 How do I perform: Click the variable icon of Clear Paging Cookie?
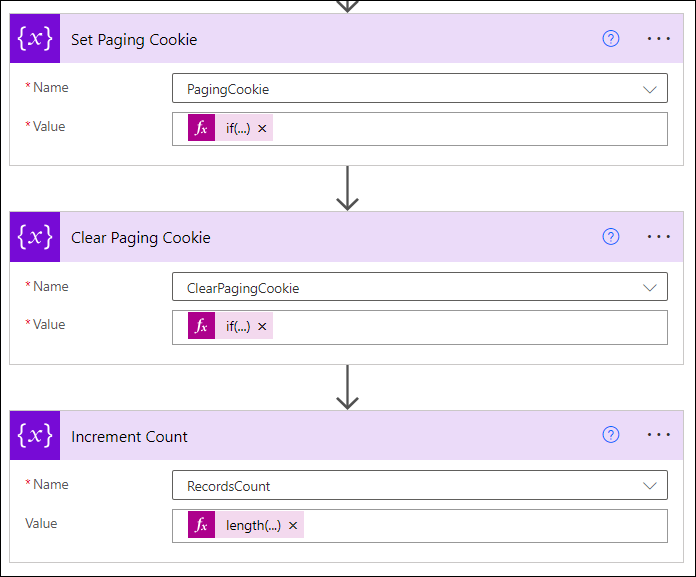pos(35,237)
